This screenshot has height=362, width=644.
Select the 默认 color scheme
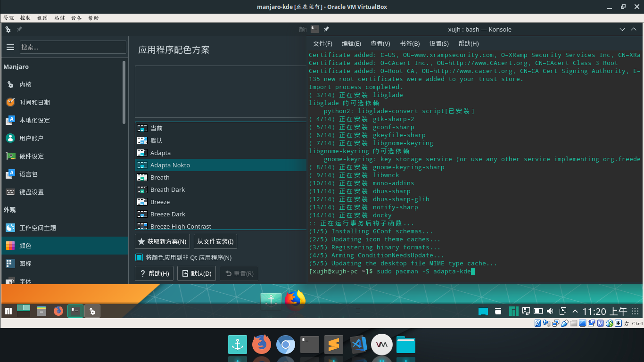pos(221,140)
